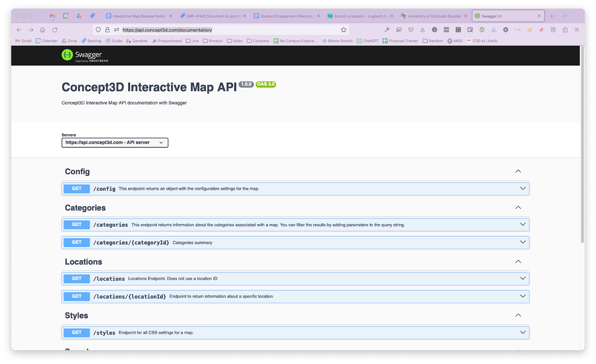Open the Company bookmarks folder
Viewport: 596px width, 364px height.
coord(258,41)
